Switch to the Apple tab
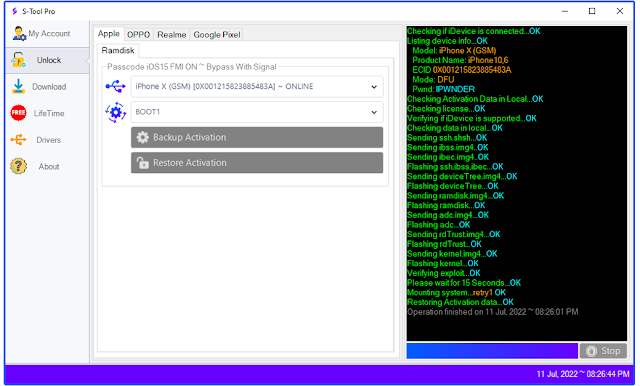640x386 pixels. tap(109, 34)
